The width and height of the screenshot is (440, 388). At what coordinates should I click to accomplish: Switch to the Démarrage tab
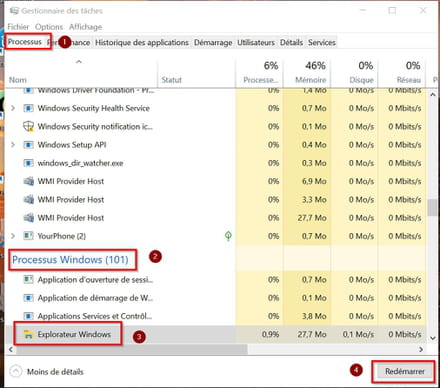tap(213, 42)
